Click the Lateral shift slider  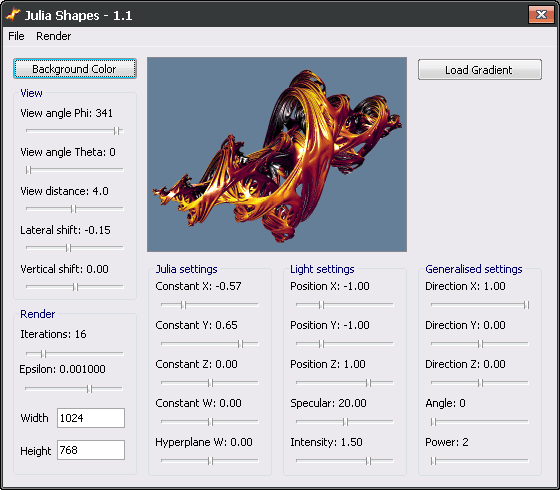click(x=75, y=248)
